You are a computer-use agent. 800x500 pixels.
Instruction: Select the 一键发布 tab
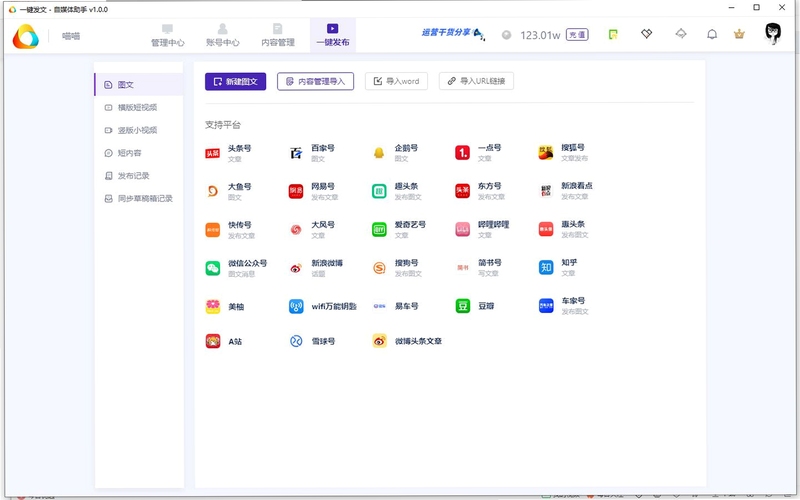tap(333, 35)
